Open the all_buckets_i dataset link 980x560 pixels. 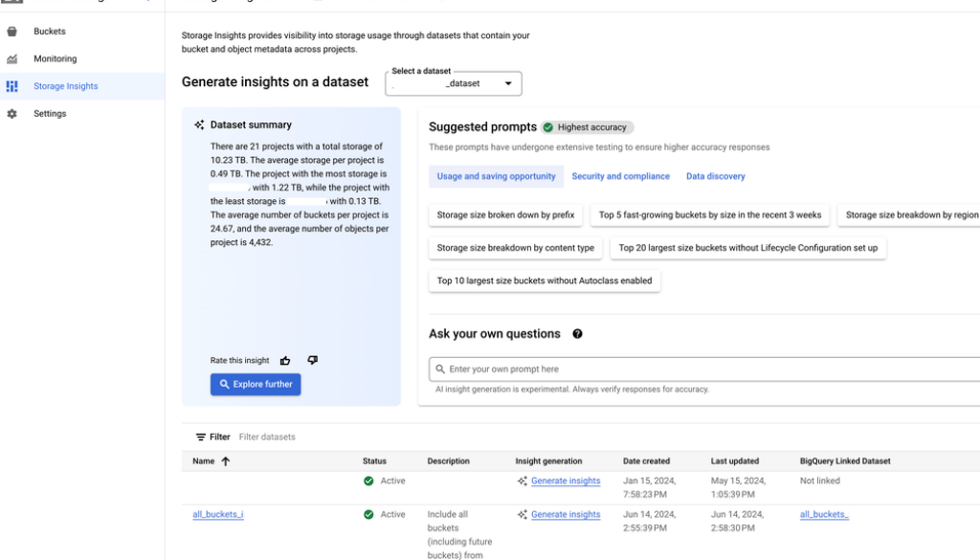click(x=218, y=515)
